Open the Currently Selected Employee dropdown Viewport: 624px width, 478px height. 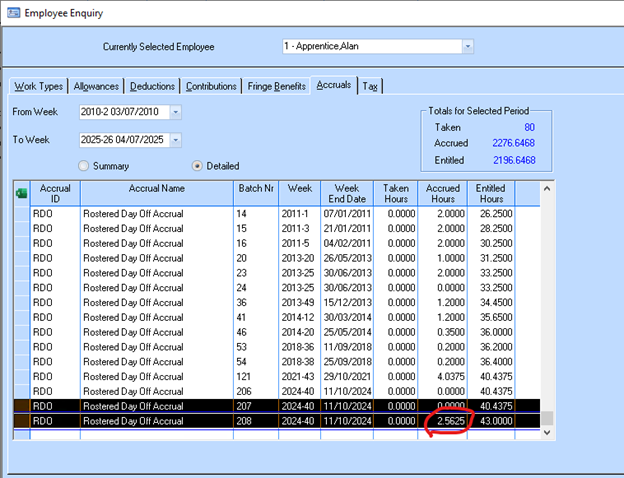(467, 46)
